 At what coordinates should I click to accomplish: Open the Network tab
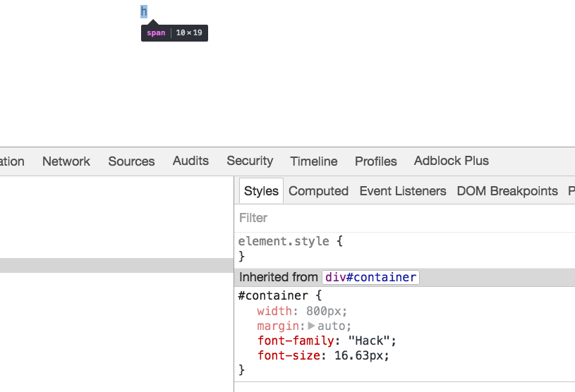click(66, 161)
